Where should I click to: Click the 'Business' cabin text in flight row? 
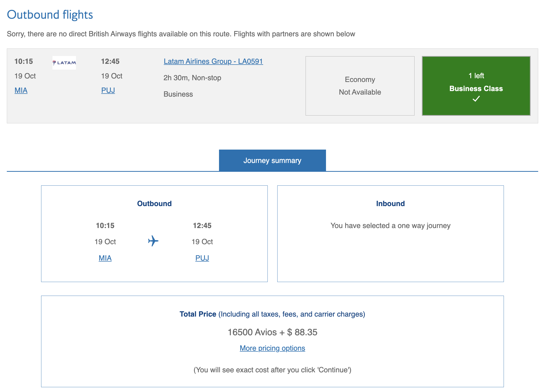[178, 94]
